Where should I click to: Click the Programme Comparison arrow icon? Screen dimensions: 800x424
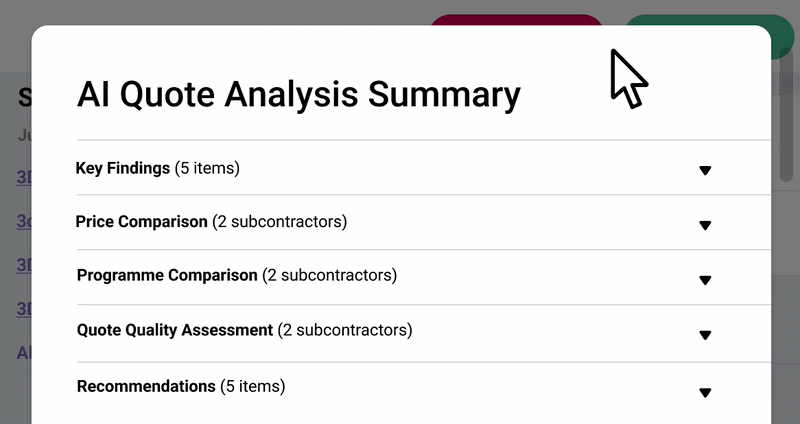(705, 280)
